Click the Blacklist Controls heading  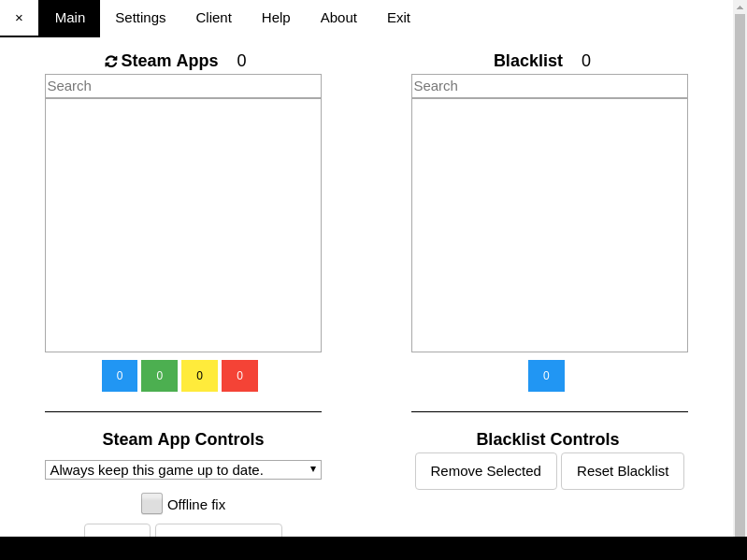click(548, 439)
